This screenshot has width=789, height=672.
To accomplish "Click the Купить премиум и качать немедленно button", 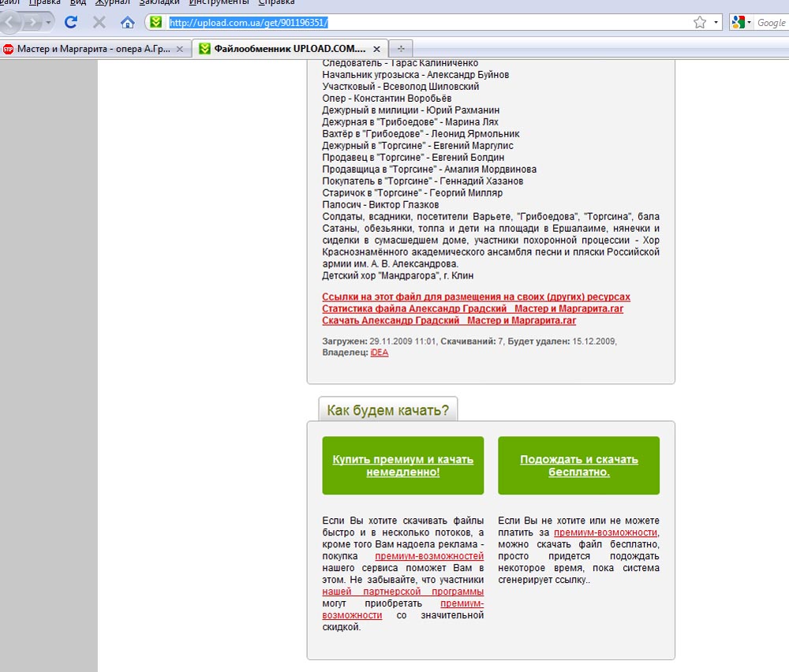I will click(402, 465).
